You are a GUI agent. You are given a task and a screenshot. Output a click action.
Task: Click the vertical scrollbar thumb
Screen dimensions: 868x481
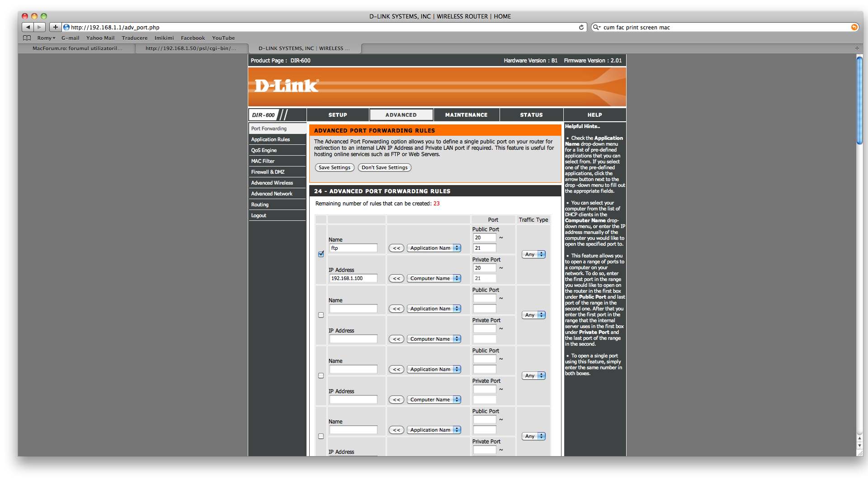tap(859, 100)
